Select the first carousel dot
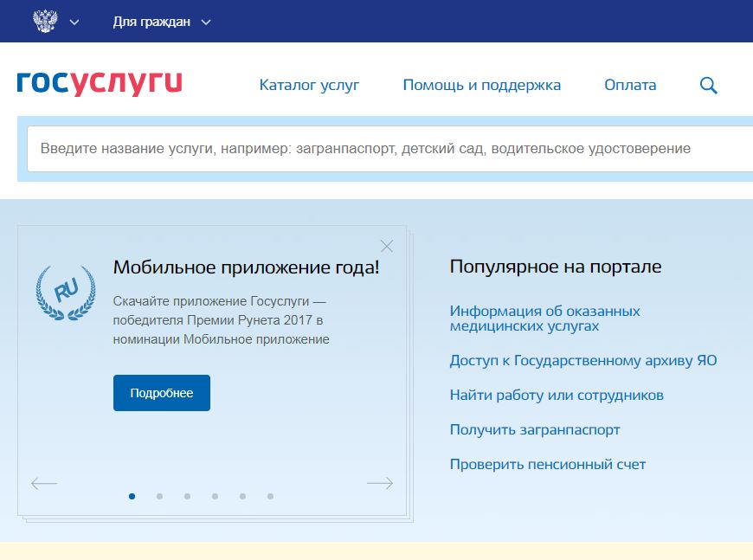 pyautogui.click(x=132, y=496)
